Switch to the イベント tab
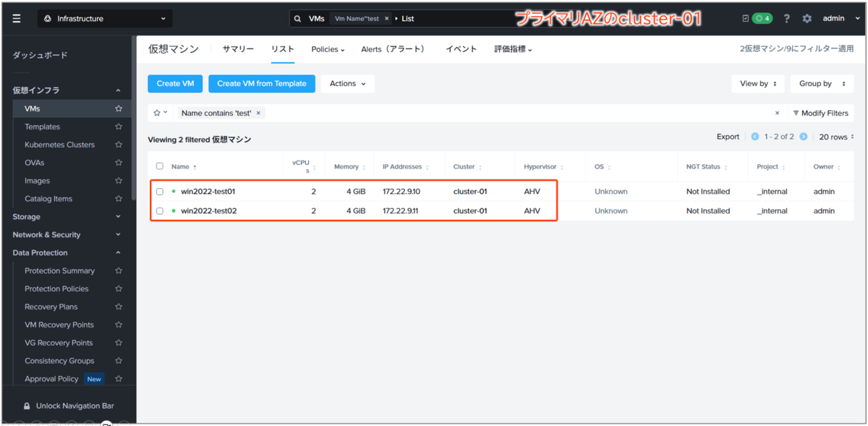The image size is (868, 426). [x=461, y=49]
